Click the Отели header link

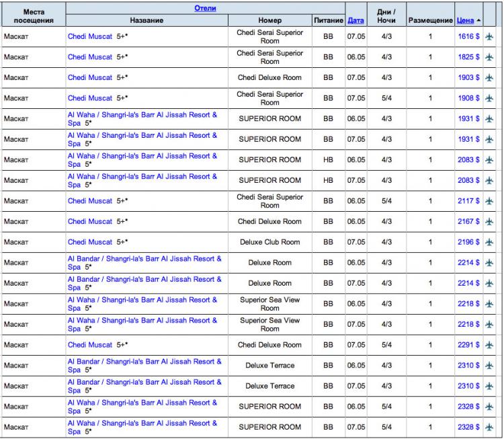click(205, 8)
